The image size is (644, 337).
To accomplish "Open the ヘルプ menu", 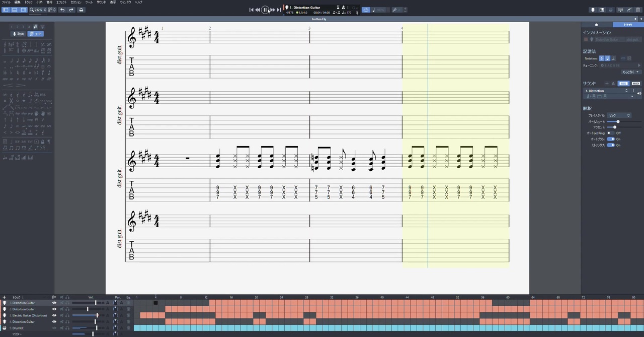I will [x=138, y=3].
